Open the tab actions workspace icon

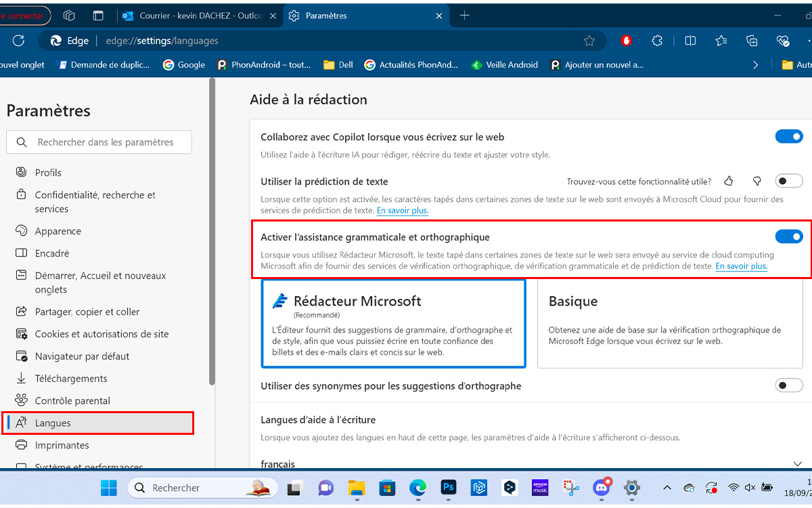tap(68, 16)
